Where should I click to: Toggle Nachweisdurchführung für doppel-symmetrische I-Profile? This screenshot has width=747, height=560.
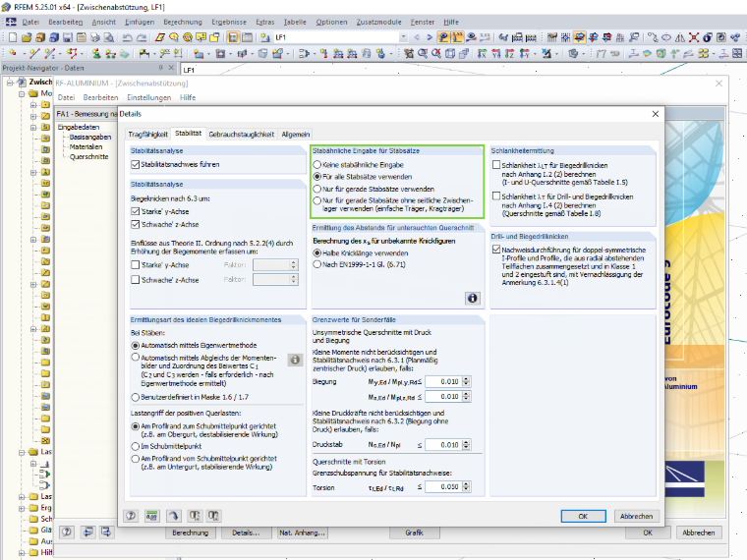496,250
